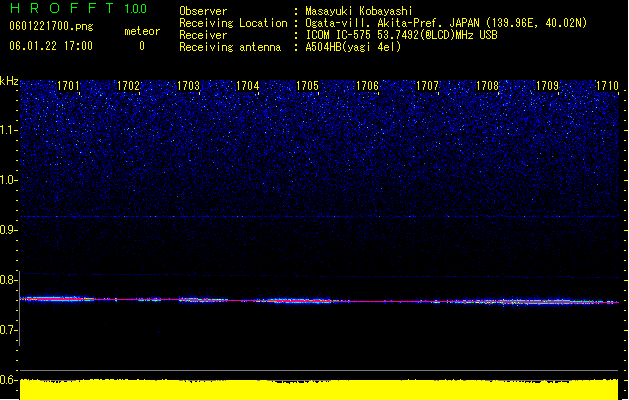Click the 1702 time marker

pos(128,86)
